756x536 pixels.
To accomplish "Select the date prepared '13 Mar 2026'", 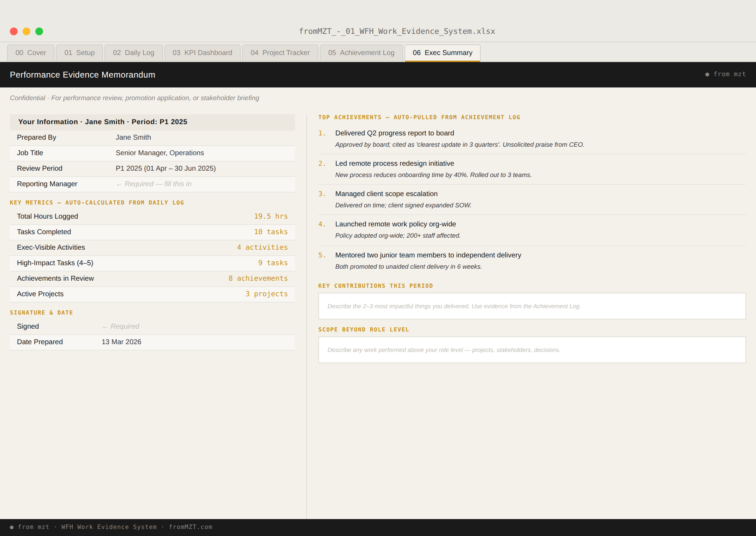I will point(121,342).
